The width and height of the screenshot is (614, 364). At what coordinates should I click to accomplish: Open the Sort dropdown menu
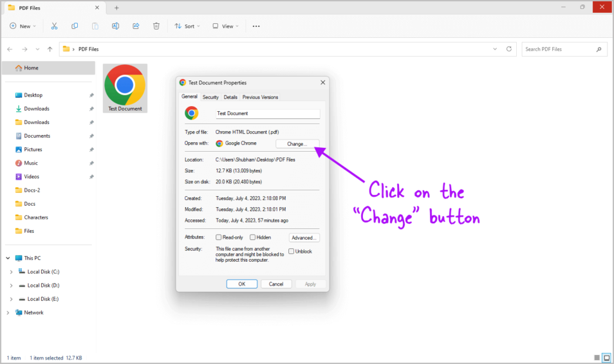(187, 26)
